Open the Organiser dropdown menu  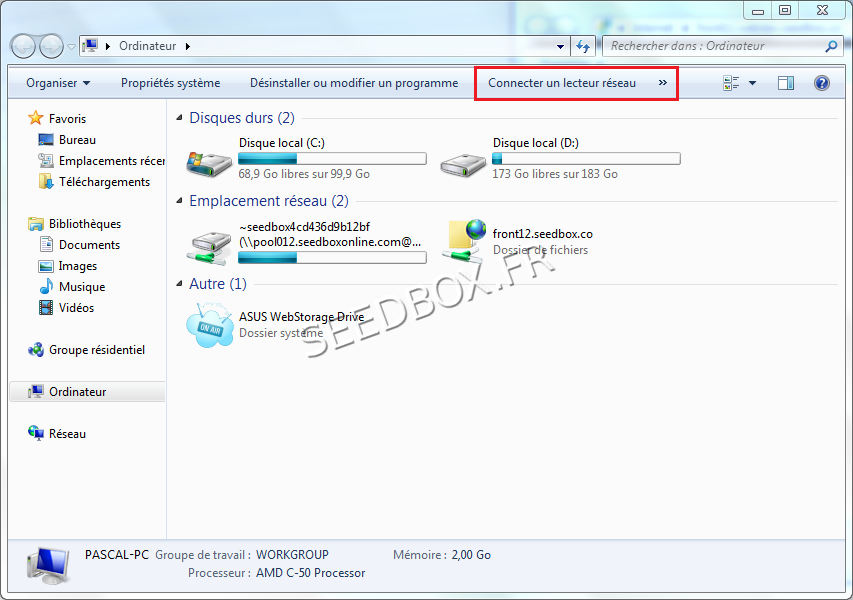coord(58,83)
